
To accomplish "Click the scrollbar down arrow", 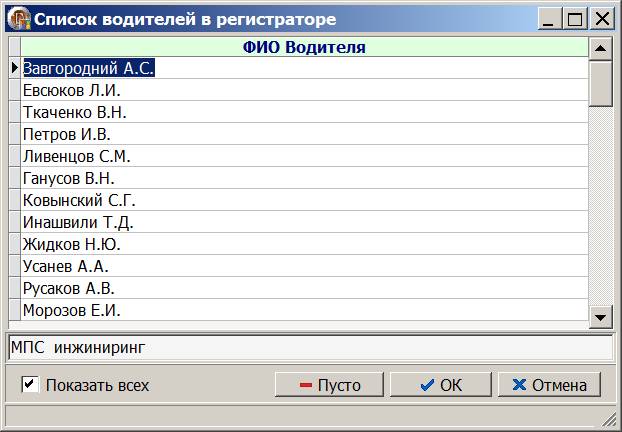I will click(x=600, y=317).
